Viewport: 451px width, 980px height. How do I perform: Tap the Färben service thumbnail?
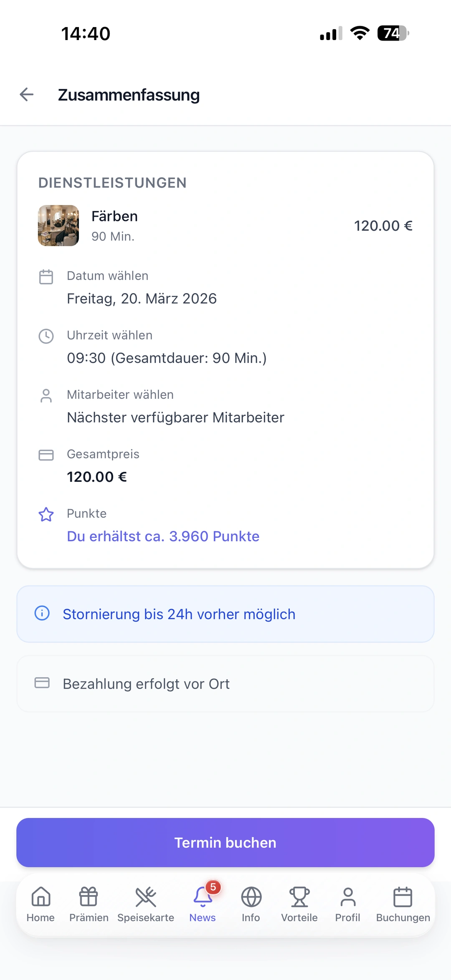tap(58, 225)
